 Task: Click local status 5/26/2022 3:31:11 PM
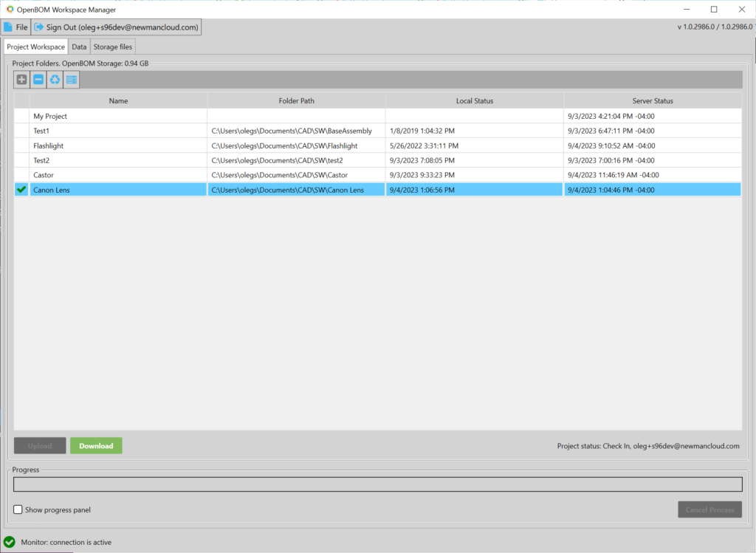425,145
